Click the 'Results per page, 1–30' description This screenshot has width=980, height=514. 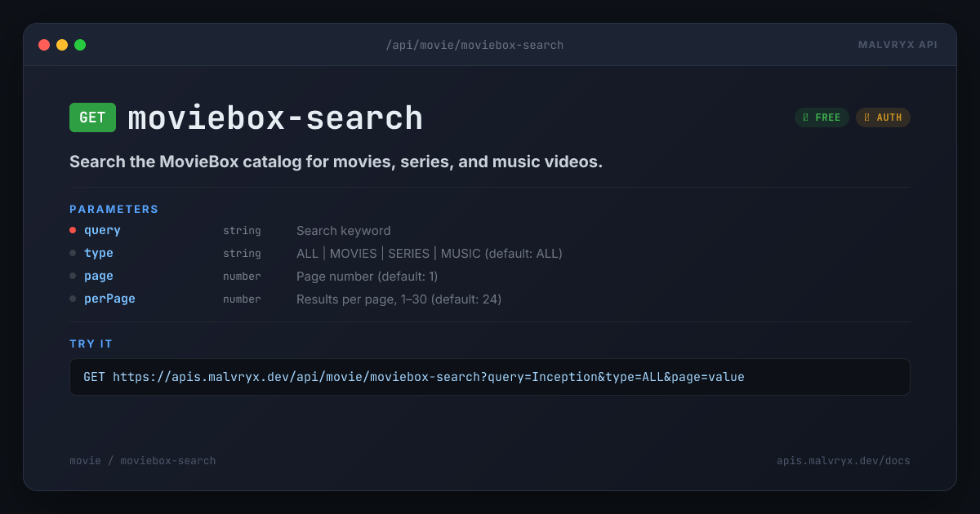(x=399, y=299)
